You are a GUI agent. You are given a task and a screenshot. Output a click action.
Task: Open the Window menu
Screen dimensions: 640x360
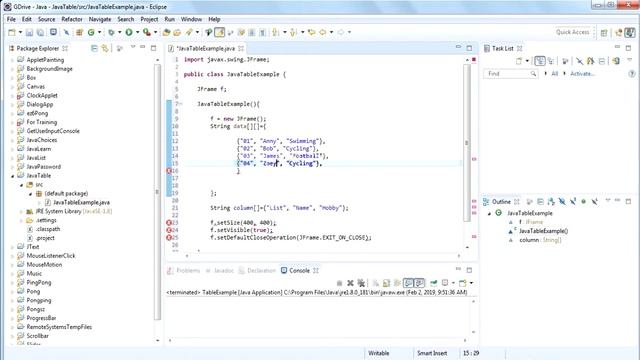191,19
